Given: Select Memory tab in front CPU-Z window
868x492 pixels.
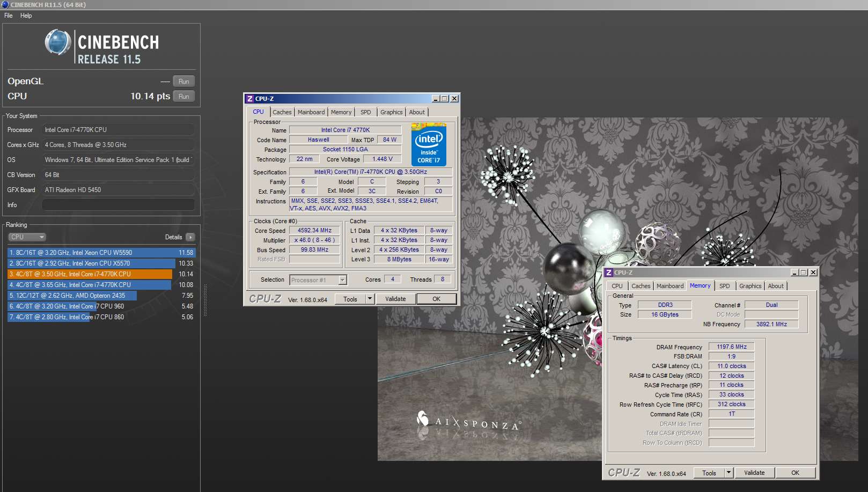Looking at the screenshot, I should pyautogui.click(x=341, y=112).
